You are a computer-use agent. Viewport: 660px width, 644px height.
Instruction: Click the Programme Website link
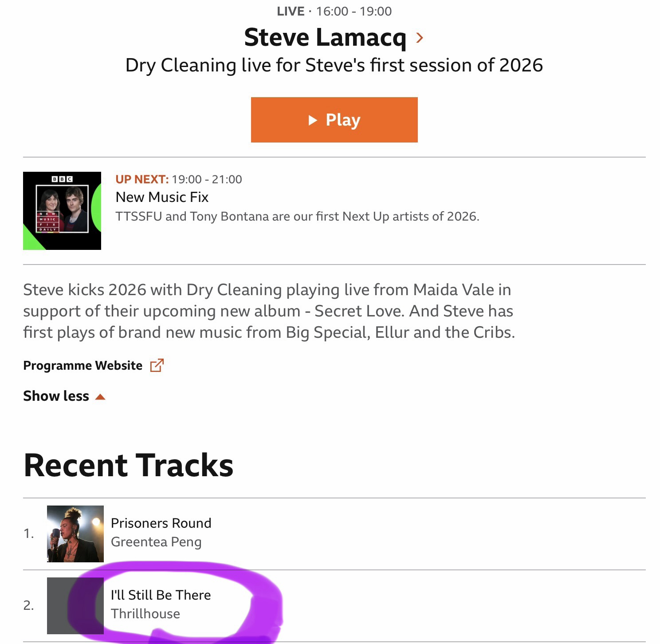coord(83,366)
